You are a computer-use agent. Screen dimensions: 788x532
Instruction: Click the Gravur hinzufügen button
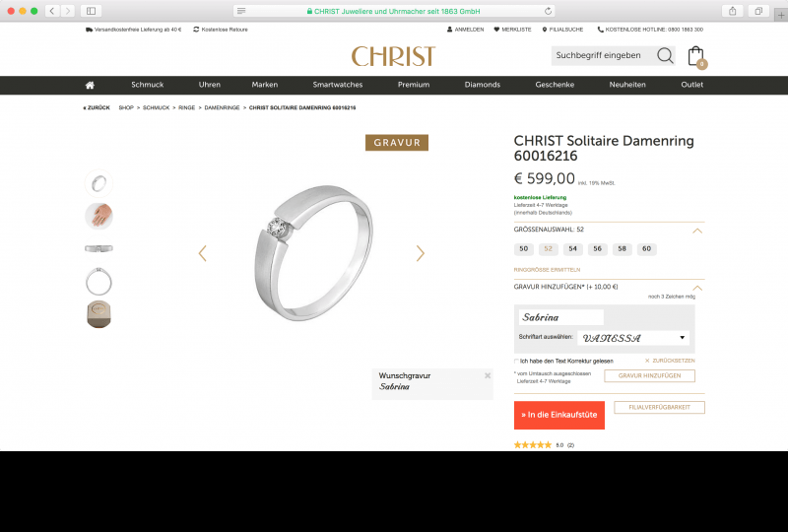649,375
